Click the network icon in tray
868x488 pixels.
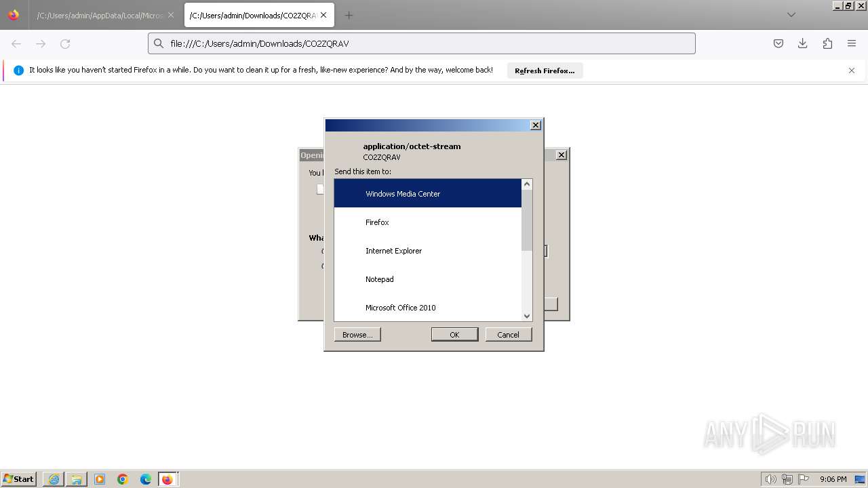787,479
